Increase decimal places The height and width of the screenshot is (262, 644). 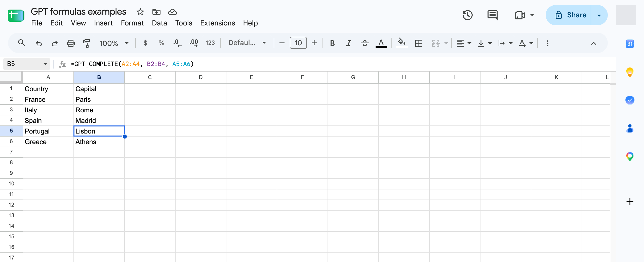coord(194,43)
